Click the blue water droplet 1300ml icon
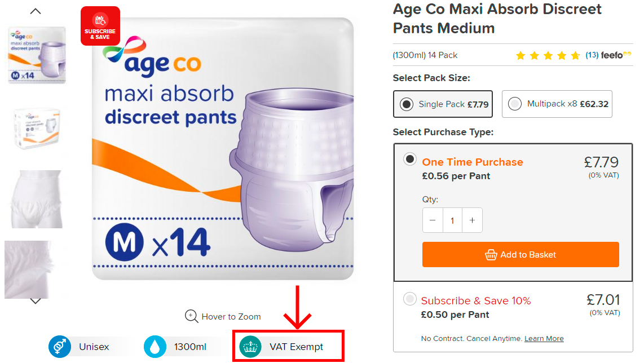The height and width of the screenshot is (363, 644). click(x=153, y=347)
